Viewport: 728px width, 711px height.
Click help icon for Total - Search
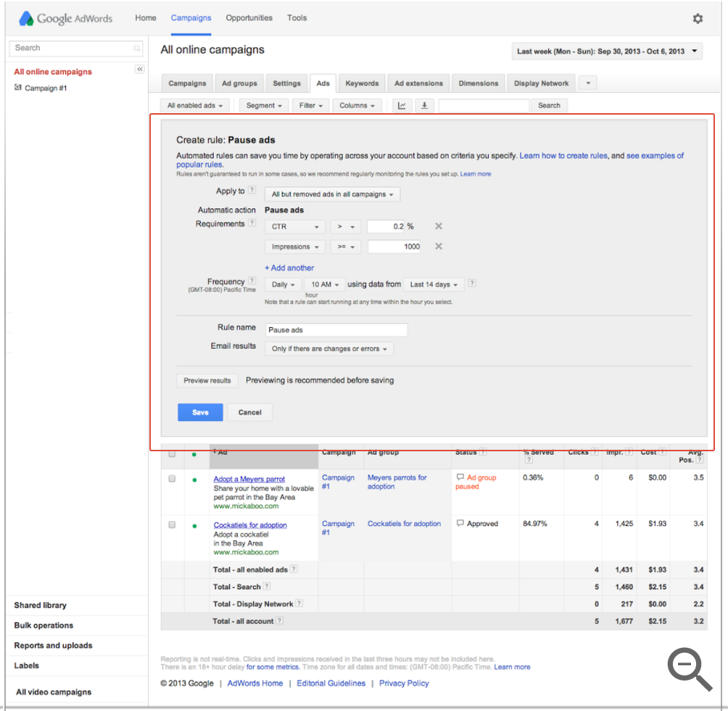267,586
